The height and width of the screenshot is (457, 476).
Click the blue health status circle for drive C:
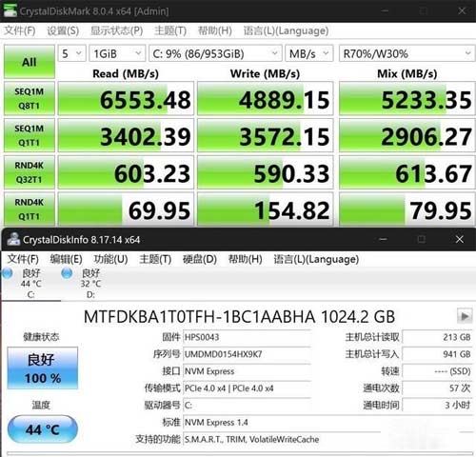7,273
